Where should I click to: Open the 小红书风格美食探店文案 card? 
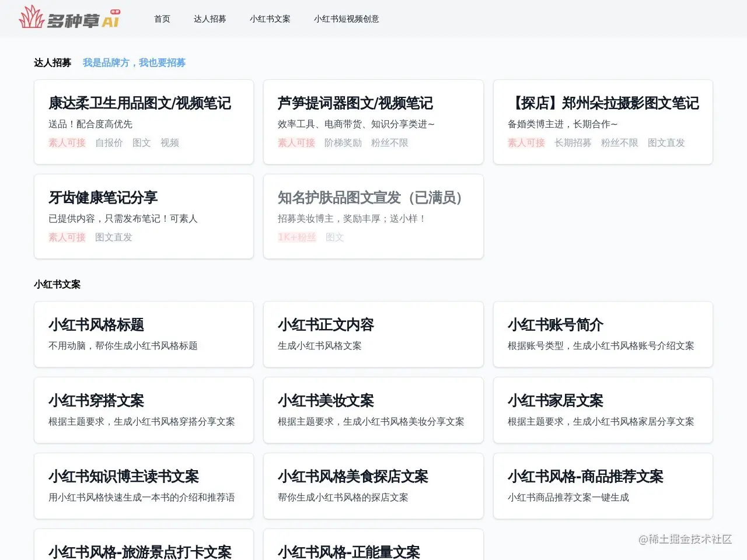click(373, 486)
